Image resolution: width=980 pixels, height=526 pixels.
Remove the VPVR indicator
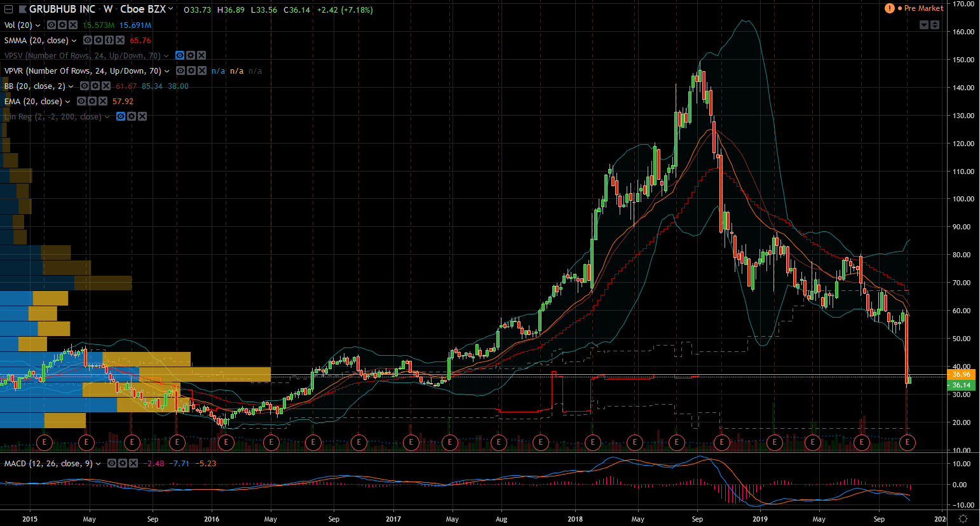(x=202, y=71)
